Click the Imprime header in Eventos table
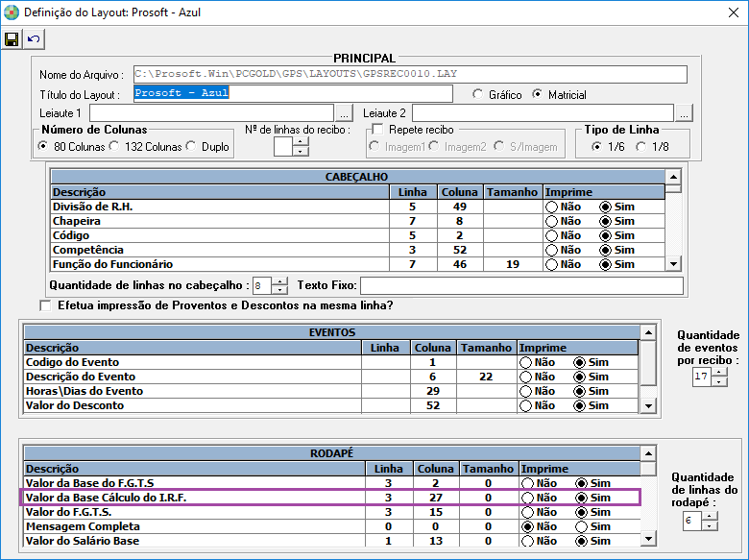 [x=578, y=348]
